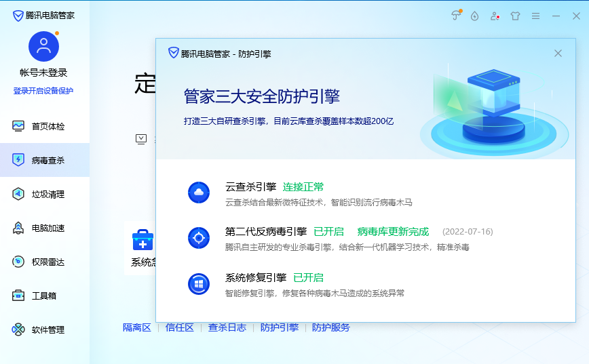Open the skin (shirt) icon
589x364 pixels.
(516, 16)
